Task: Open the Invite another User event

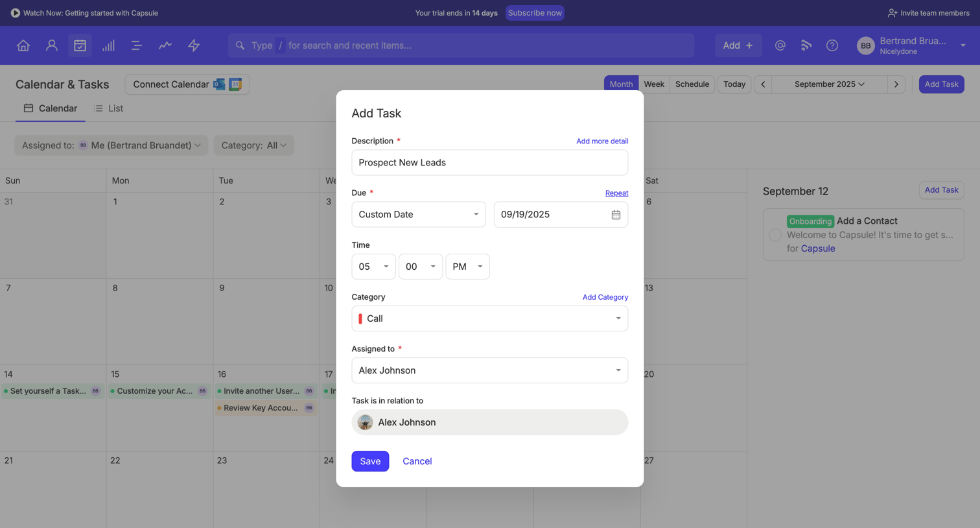Action: [x=266, y=391]
